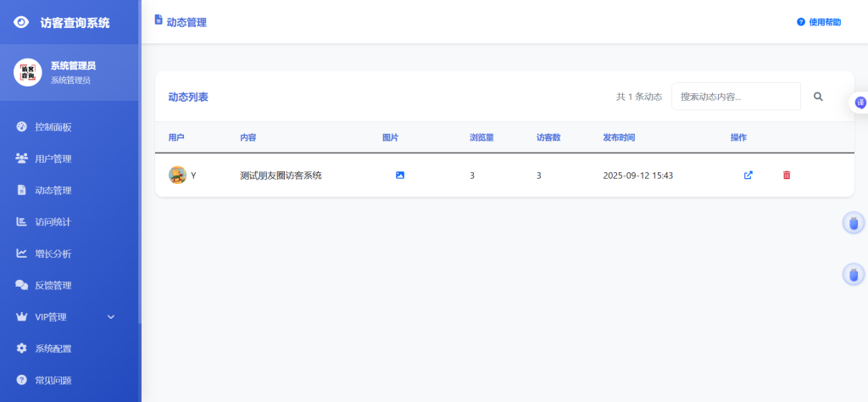Click the document icon beside 动态管理 in sidebar
Screen dimensions: 868x402
21,190
